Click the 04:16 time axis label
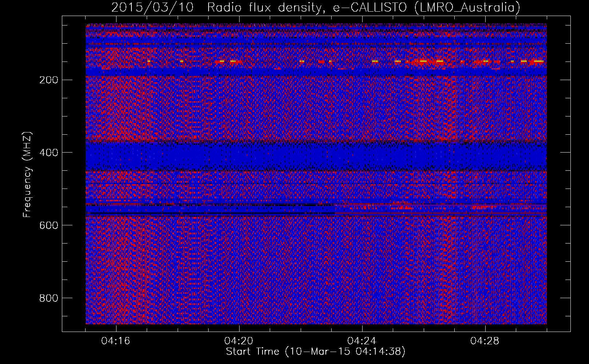The height and width of the screenshot is (364, 589). coord(116,341)
